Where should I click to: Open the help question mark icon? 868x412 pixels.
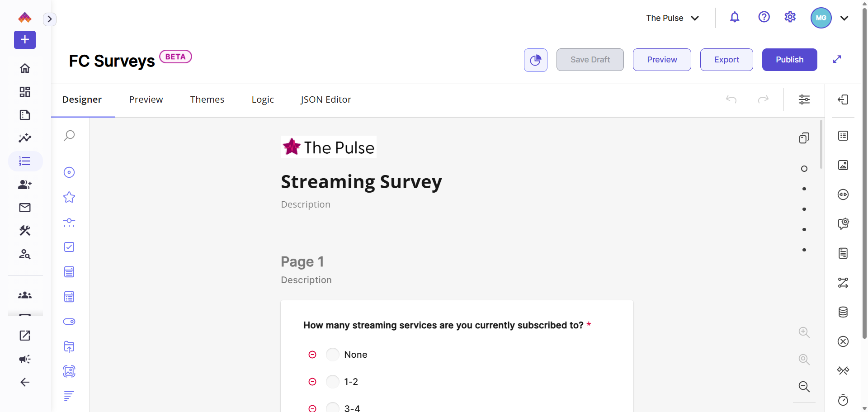pyautogui.click(x=764, y=17)
